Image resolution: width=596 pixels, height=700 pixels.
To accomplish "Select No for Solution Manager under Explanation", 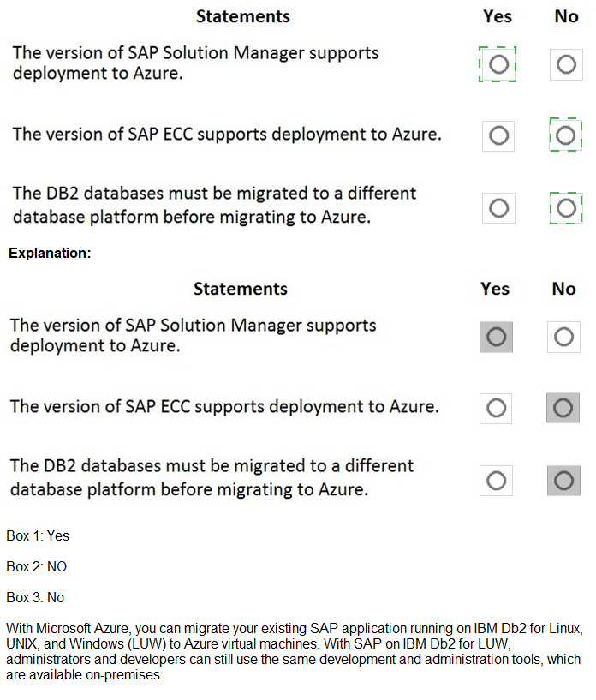I will (x=563, y=337).
